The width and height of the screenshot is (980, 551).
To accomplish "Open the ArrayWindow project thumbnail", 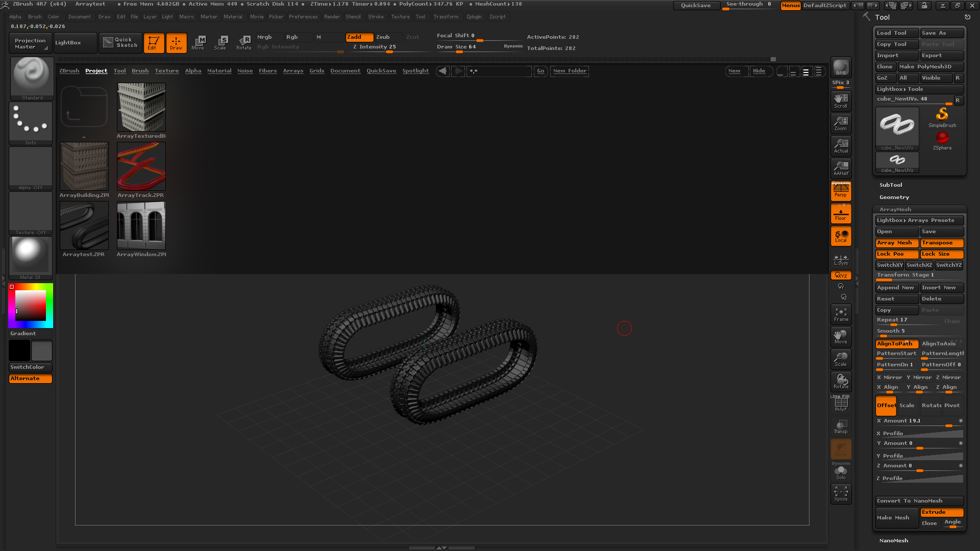I will pos(141,226).
